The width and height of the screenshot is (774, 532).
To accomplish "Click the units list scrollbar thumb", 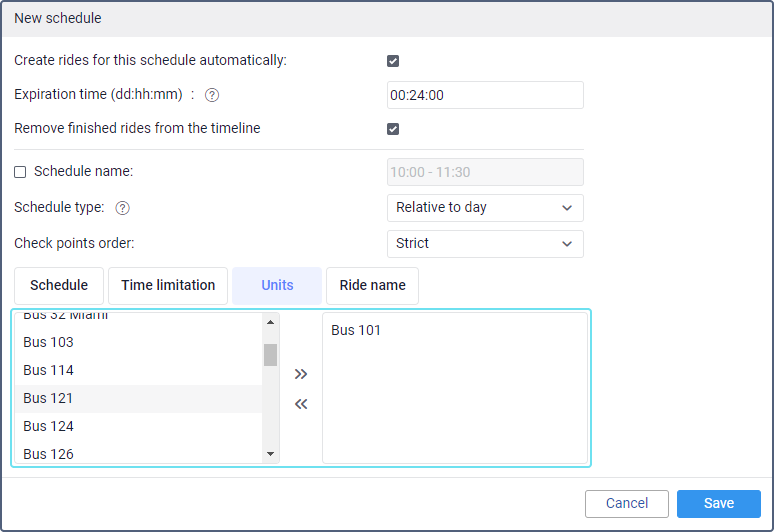I will [x=270, y=355].
